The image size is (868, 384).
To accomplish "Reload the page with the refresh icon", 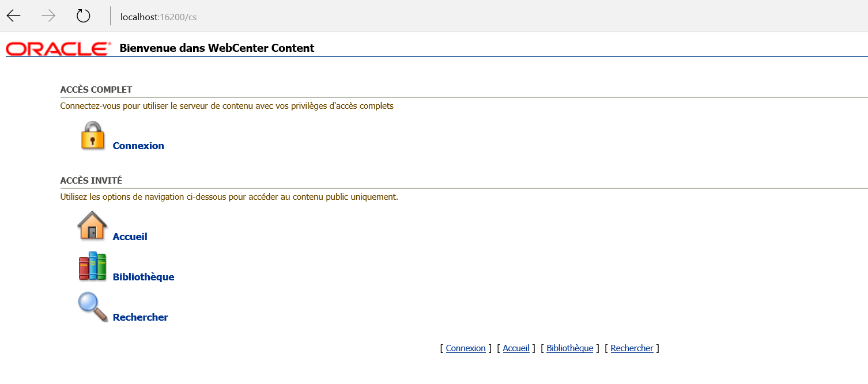I will click(x=84, y=16).
